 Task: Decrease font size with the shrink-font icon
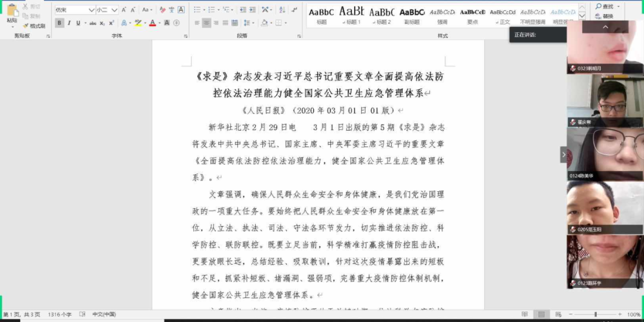point(133,10)
